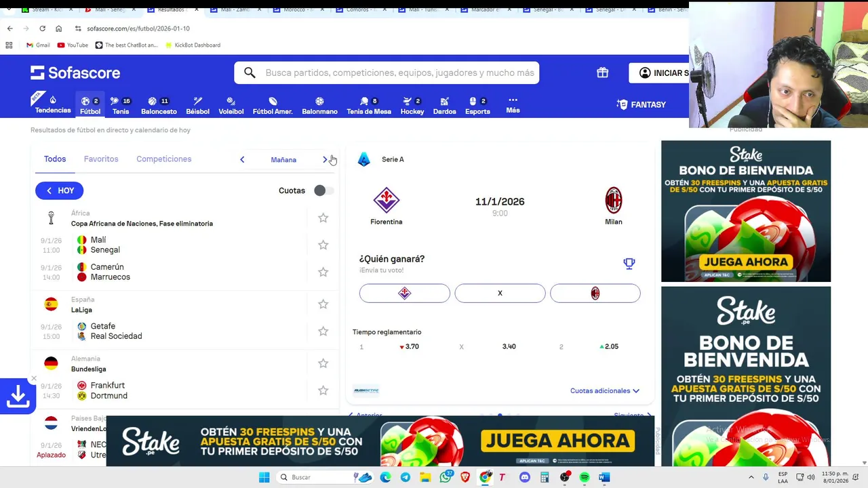
Task: Click the trophy icon beside ¿Quién ganará?
Action: (x=629, y=264)
